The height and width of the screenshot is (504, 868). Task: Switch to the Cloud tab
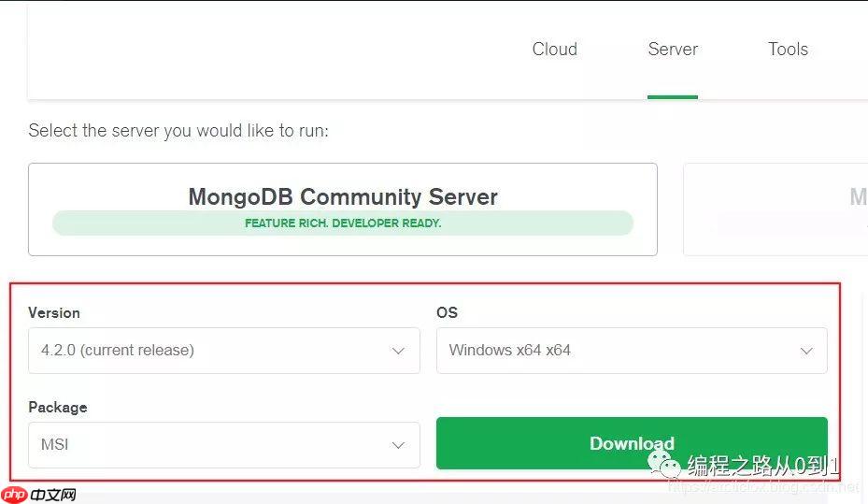click(x=554, y=50)
